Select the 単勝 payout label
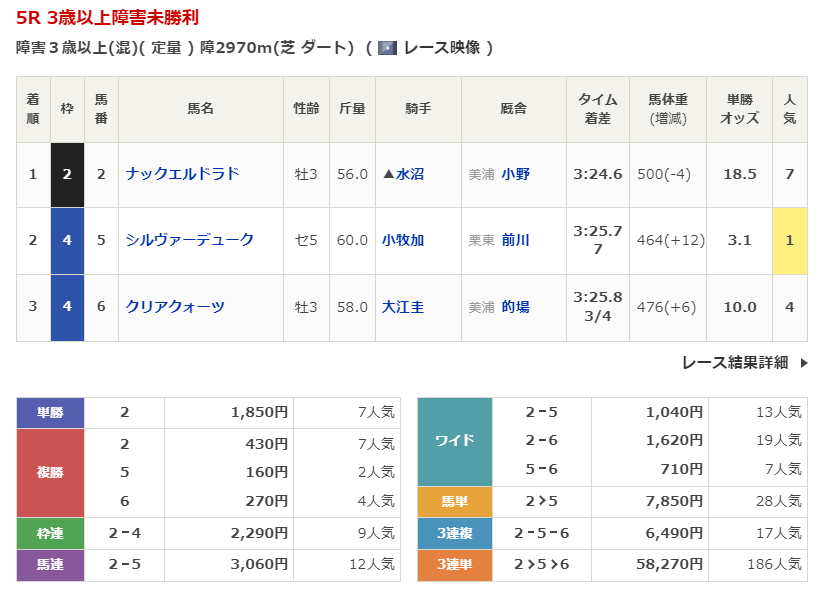 (50, 412)
